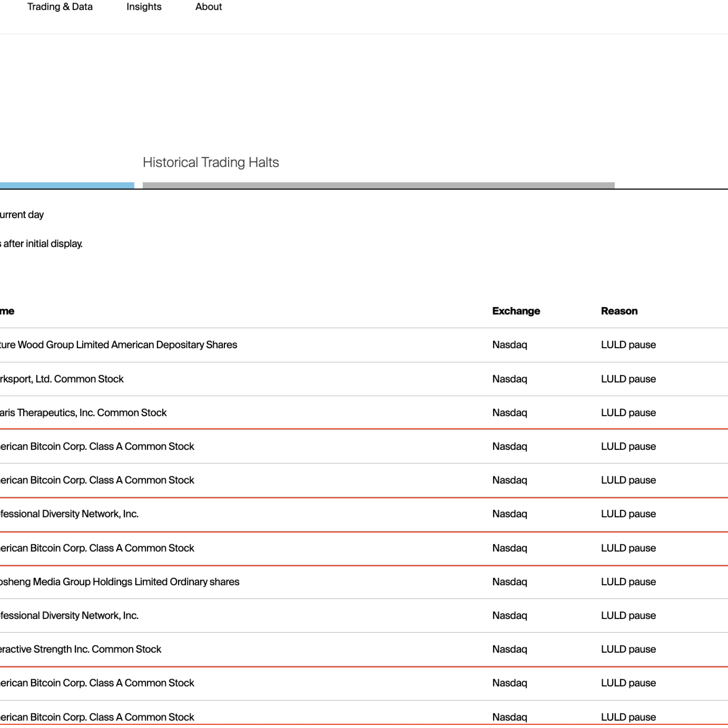The height and width of the screenshot is (728, 728).
Task: Select the 'rksport, Ltd. Common Stock' name
Action: [x=62, y=379]
